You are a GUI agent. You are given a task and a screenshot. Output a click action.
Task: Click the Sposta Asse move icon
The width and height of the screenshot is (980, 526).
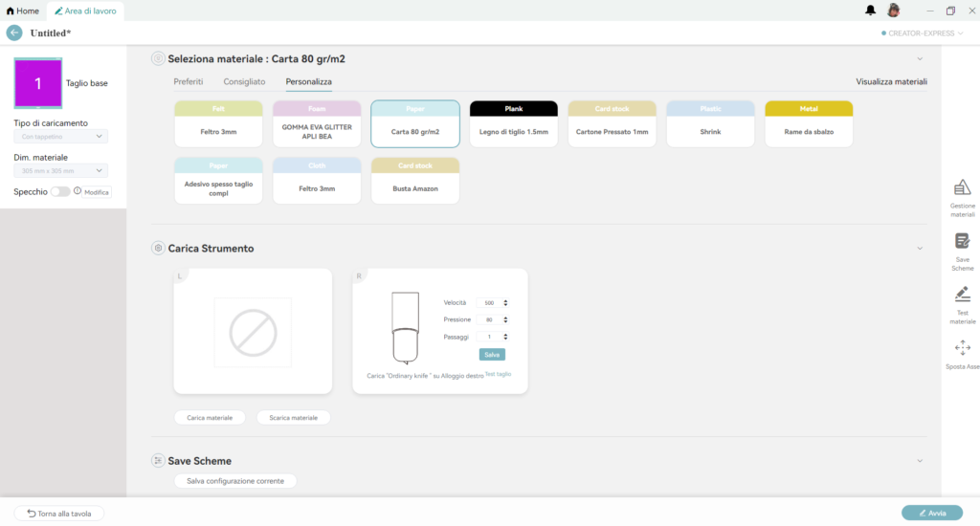962,348
